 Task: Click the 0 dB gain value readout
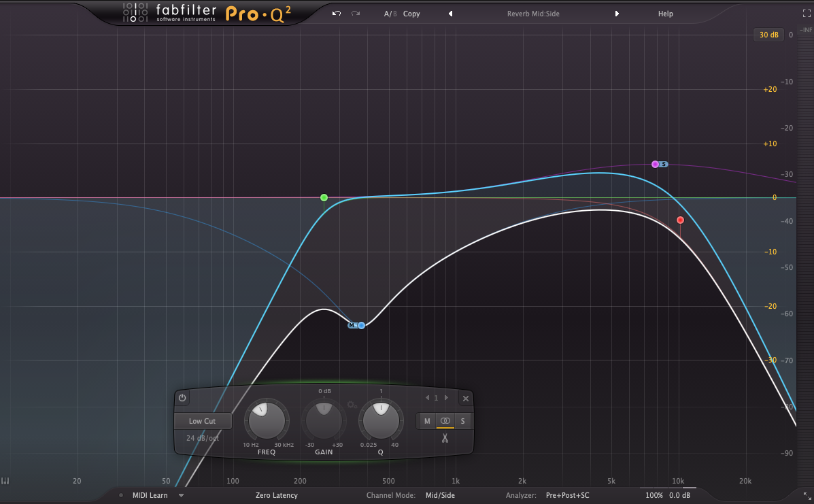pyautogui.click(x=324, y=391)
